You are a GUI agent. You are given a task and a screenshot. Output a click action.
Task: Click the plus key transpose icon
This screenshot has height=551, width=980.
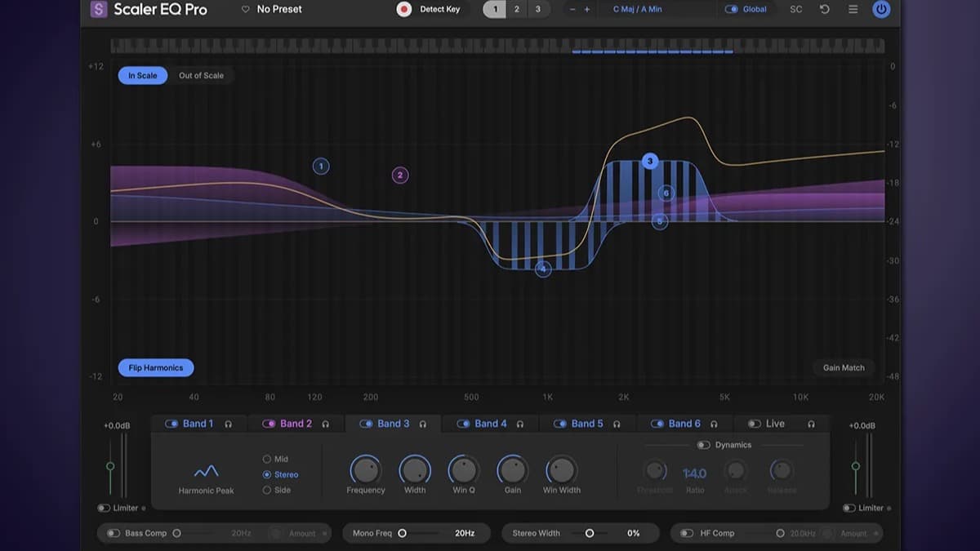586,10
